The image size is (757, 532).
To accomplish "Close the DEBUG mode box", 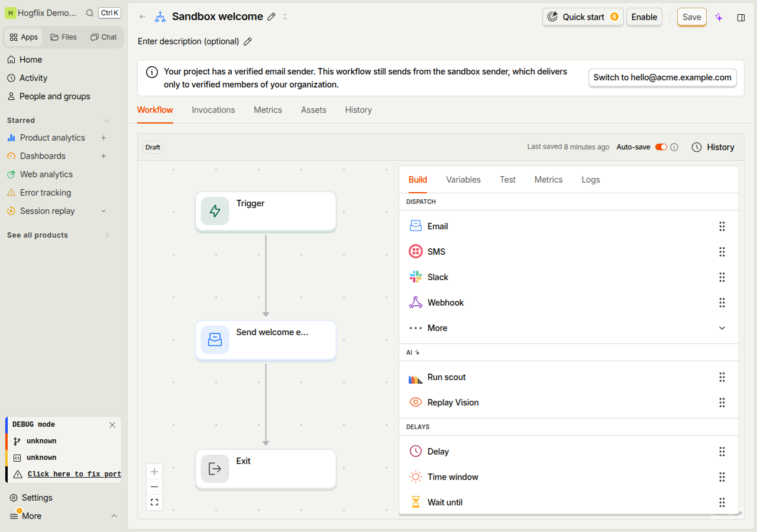I will 112,425.
